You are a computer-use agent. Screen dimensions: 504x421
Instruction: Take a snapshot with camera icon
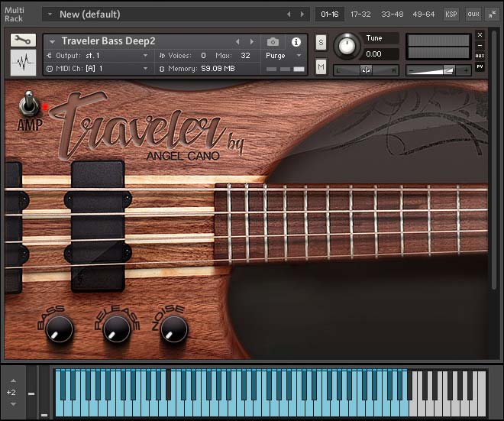click(273, 42)
